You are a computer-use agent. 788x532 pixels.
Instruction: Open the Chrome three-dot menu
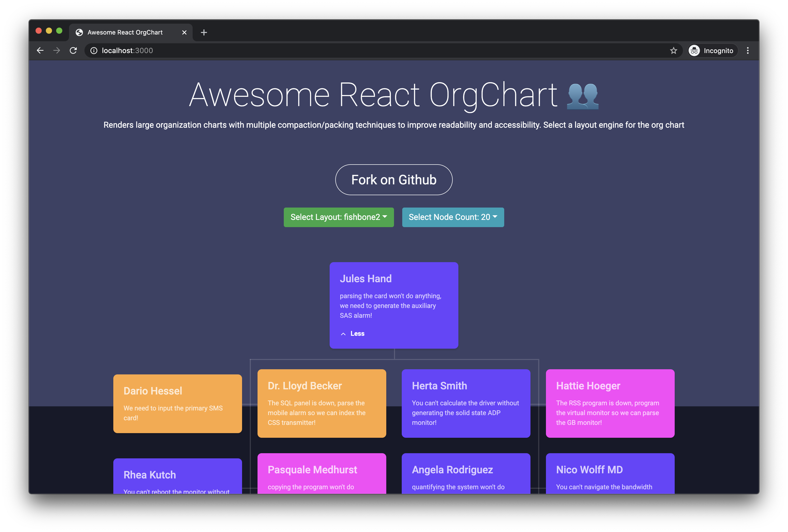pos(748,50)
